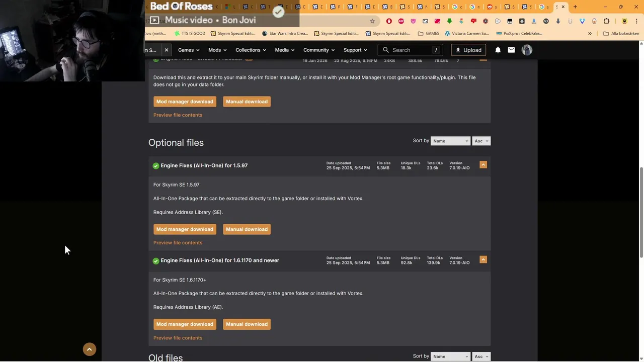Click the 18.3k unique downloads value

(x=406, y=168)
